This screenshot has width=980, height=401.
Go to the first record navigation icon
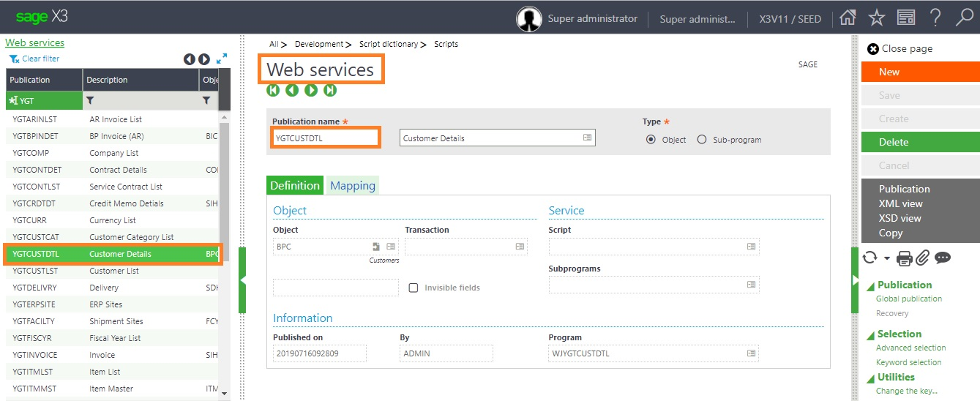[273, 90]
